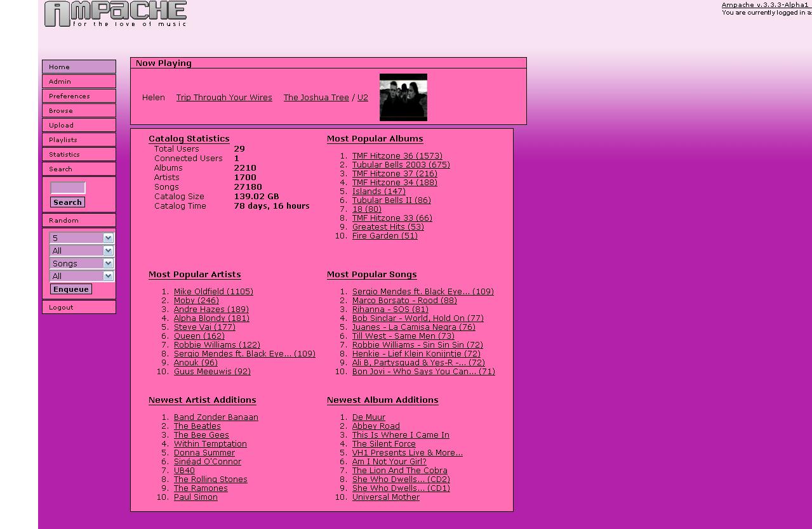The image size is (812, 529).
Task: Open Band Zonder Banaan artist link
Action: [x=216, y=417]
